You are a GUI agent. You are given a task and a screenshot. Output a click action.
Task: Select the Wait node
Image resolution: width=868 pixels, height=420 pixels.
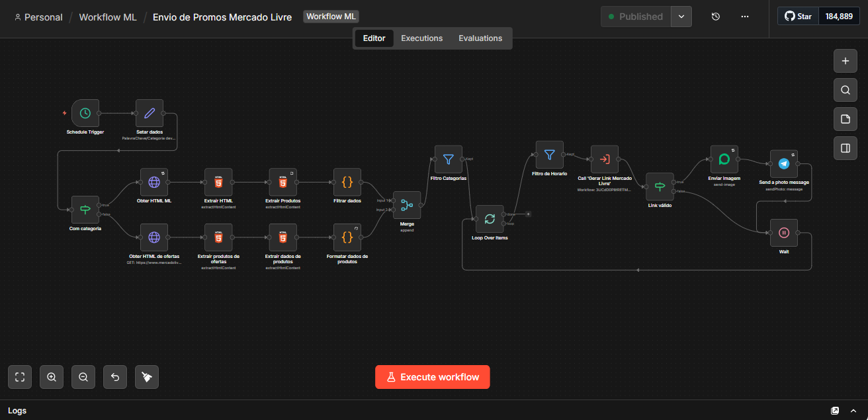tap(784, 233)
